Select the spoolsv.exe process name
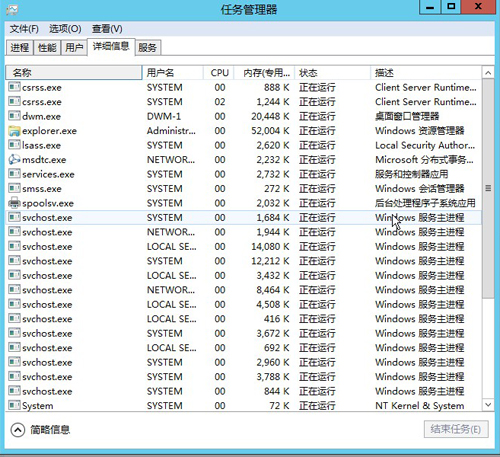 [48, 203]
